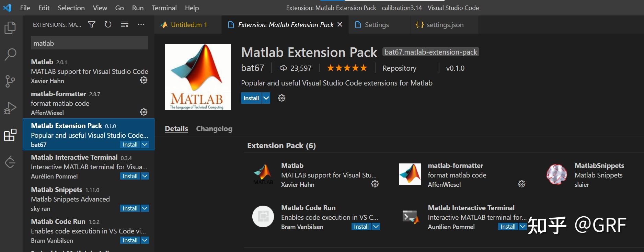Click the five-star rating
Image resolution: width=644 pixels, height=252 pixels.
click(x=347, y=68)
